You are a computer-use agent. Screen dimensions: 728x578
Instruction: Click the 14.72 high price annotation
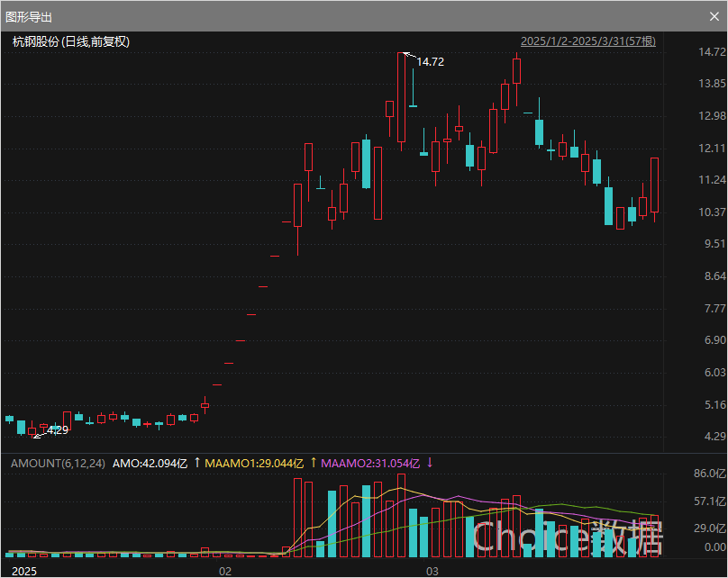[x=431, y=62]
